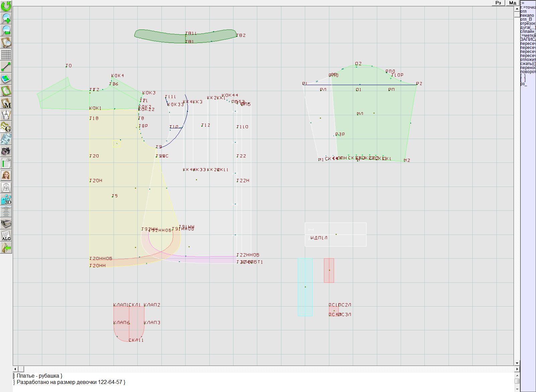Select the line segment measuring tool
The height and width of the screenshot is (392, 536).
coord(6,67)
